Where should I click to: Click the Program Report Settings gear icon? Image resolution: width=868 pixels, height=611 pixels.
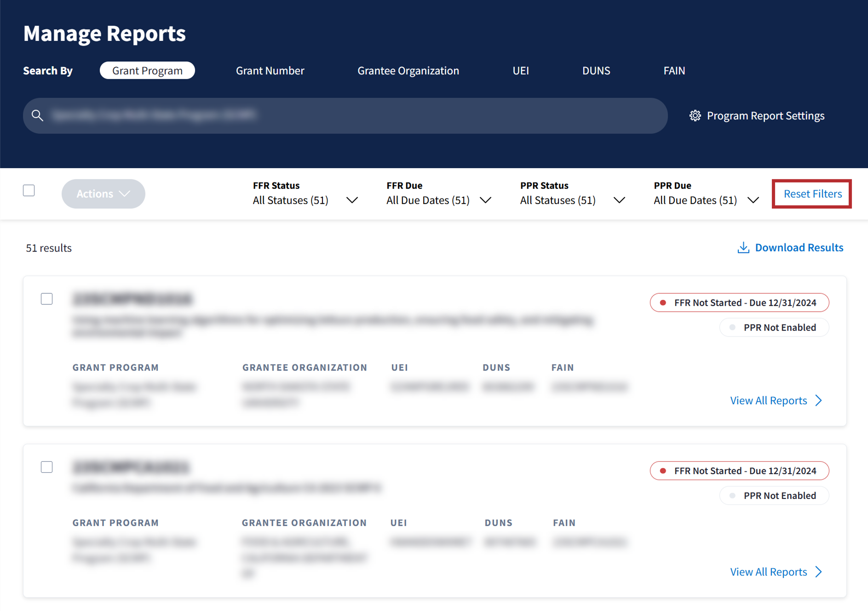pos(695,115)
